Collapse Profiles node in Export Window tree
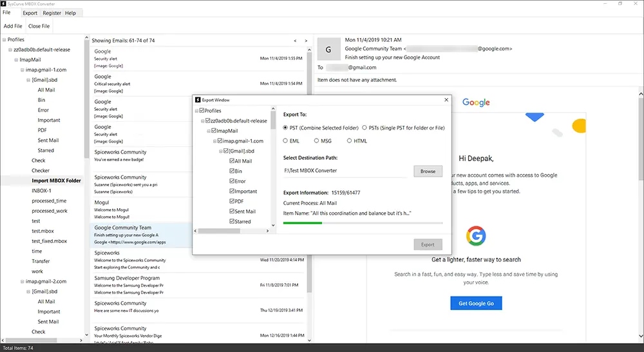The height and width of the screenshot is (352, 644). click(x=196, y=111)
